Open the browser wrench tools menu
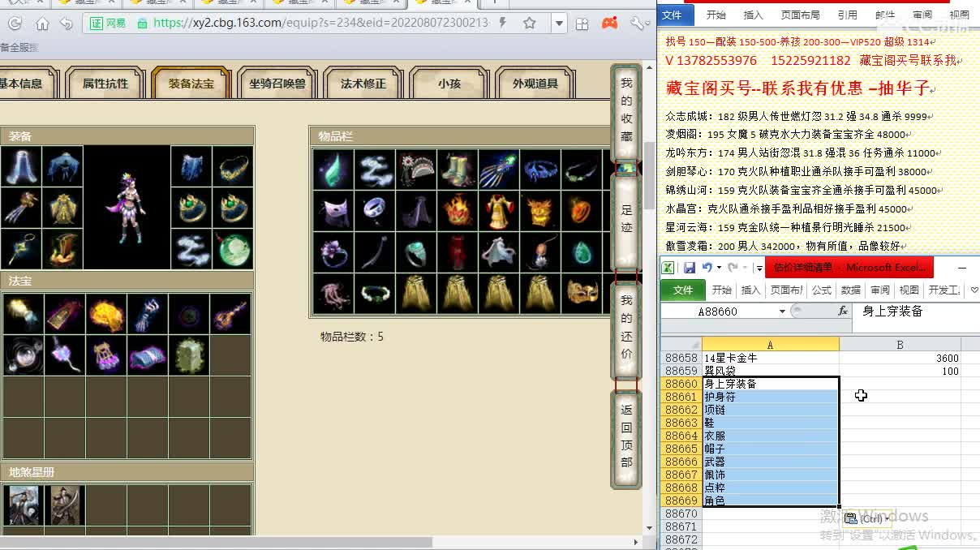Screen dimensions: 980x550 point(637,24)
